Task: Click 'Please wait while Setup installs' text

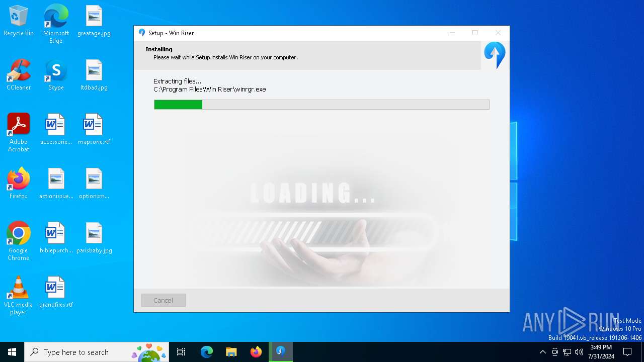Action: pyautogui.click(x=225, y=57)
